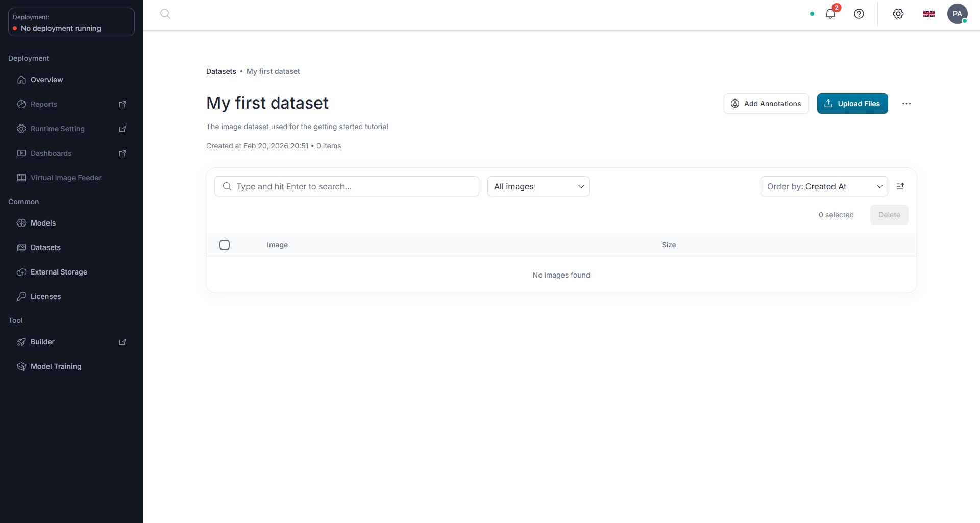Open the PA user avatar menu
This screenshot has height=523, width=980.
click(958, 14)
